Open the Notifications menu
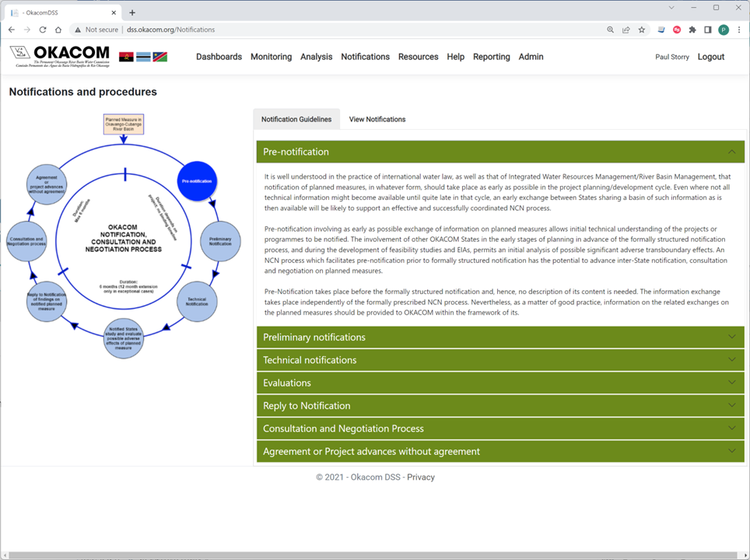 (366, 57)
